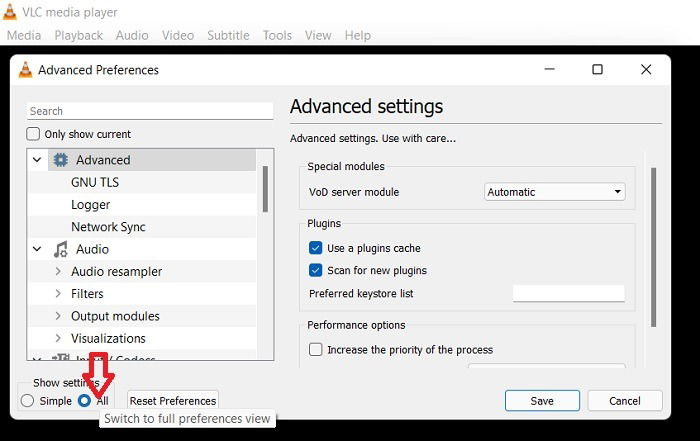Close the Advanced Preferences window

[646, 69]
